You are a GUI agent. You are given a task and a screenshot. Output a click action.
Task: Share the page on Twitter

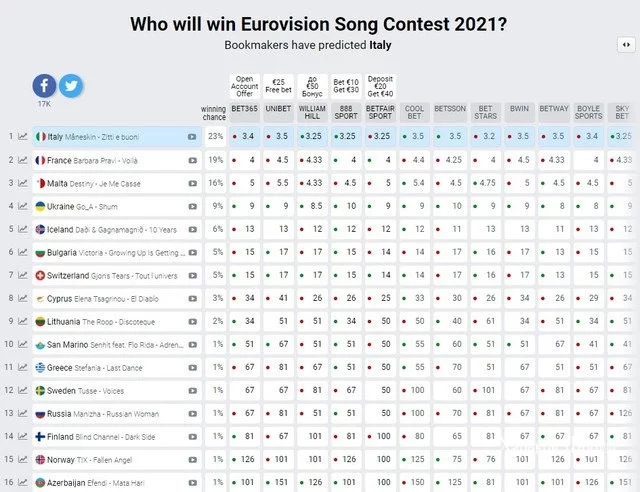click(x=70, y=86)
